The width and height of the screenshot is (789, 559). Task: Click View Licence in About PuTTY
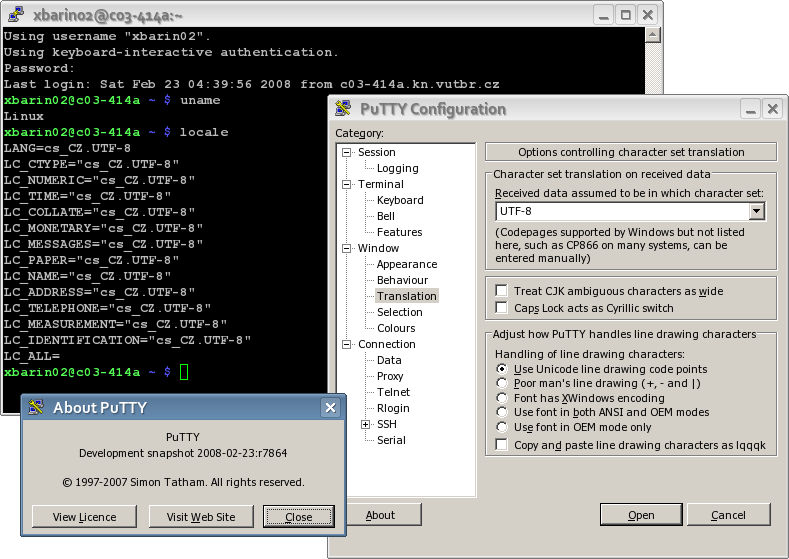click(x=84, y=517)
